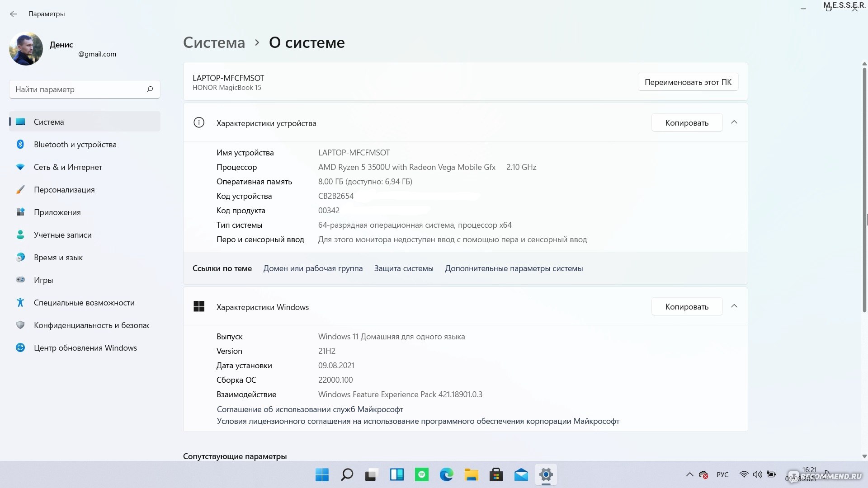Click HONOR MagicBook 15 model text
Image resolution: width=868 pixels, height=488 pixels.
pos(227,88)
